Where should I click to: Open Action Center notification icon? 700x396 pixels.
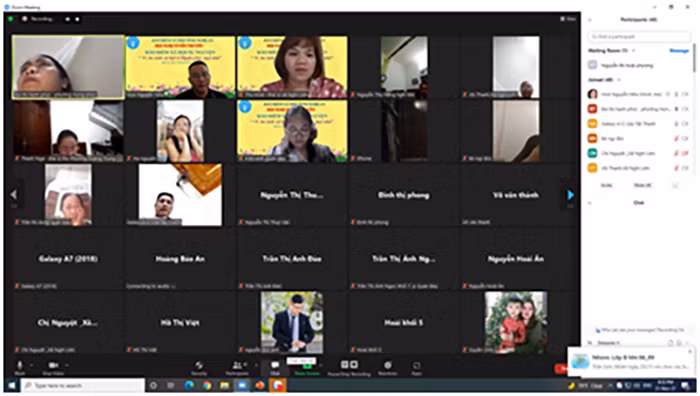[x=685, y=385]
